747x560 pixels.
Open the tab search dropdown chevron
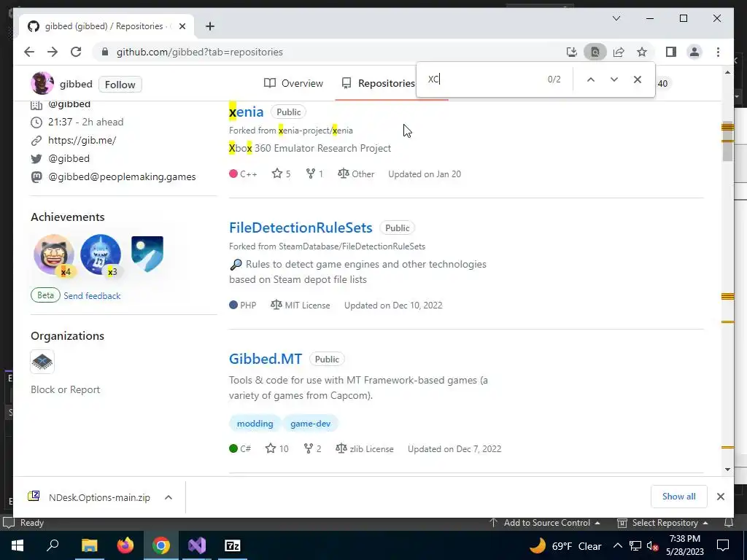(x=616, y=18)
